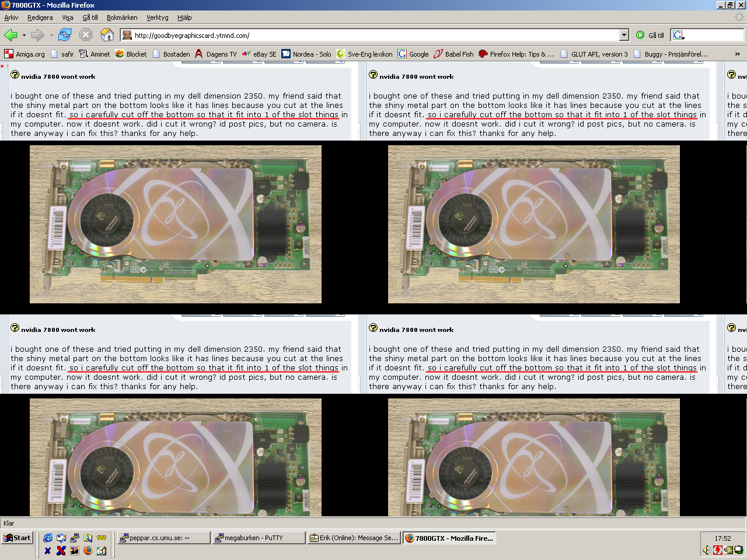Switch to peppar.cs.umu.se taskbar window
This screenshot has width=747, height=560.
[x=163, y=538]
